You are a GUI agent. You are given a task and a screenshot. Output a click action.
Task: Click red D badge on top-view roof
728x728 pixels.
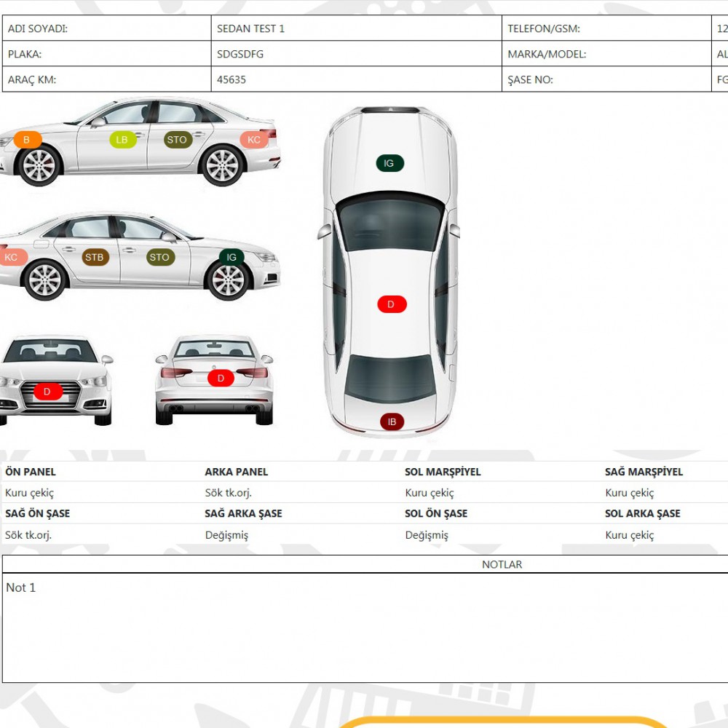pos(391,304)
